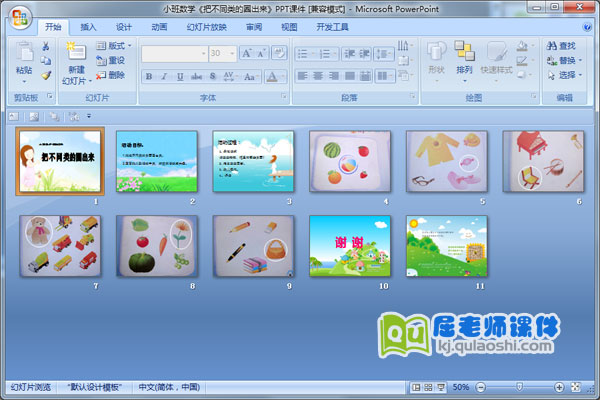Click the Shrink Font icon
Viewport: 600px width, 400px height.
[262, 53]
